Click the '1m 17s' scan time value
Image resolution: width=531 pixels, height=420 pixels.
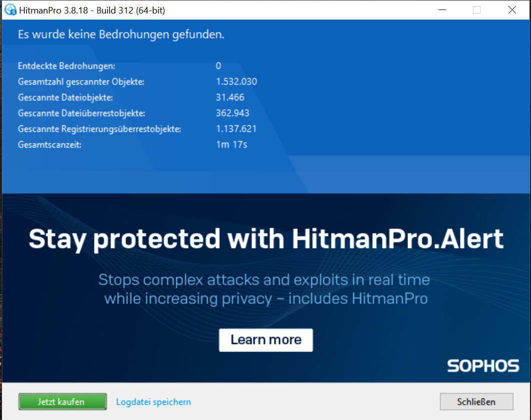click(231, 144)
